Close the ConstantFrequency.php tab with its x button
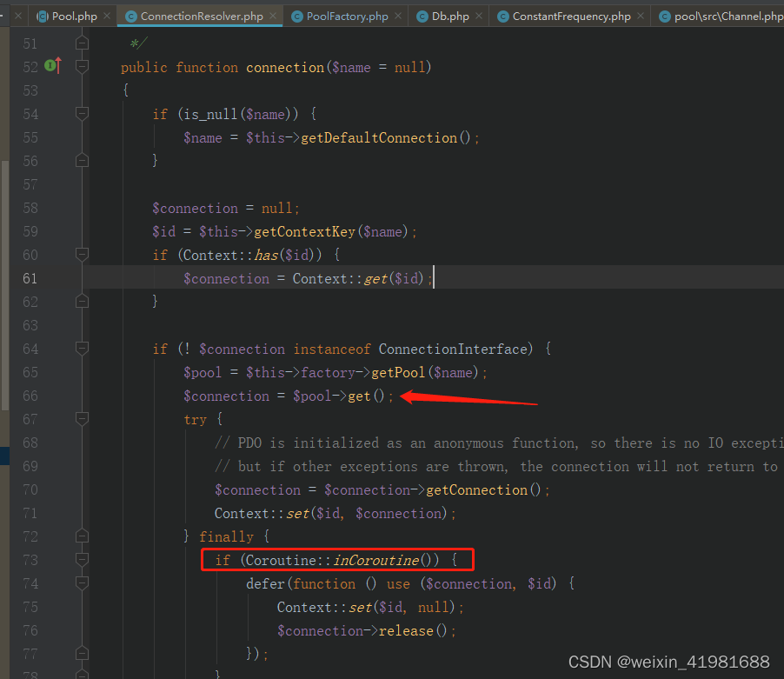784x679 pixels. point(641,15)
